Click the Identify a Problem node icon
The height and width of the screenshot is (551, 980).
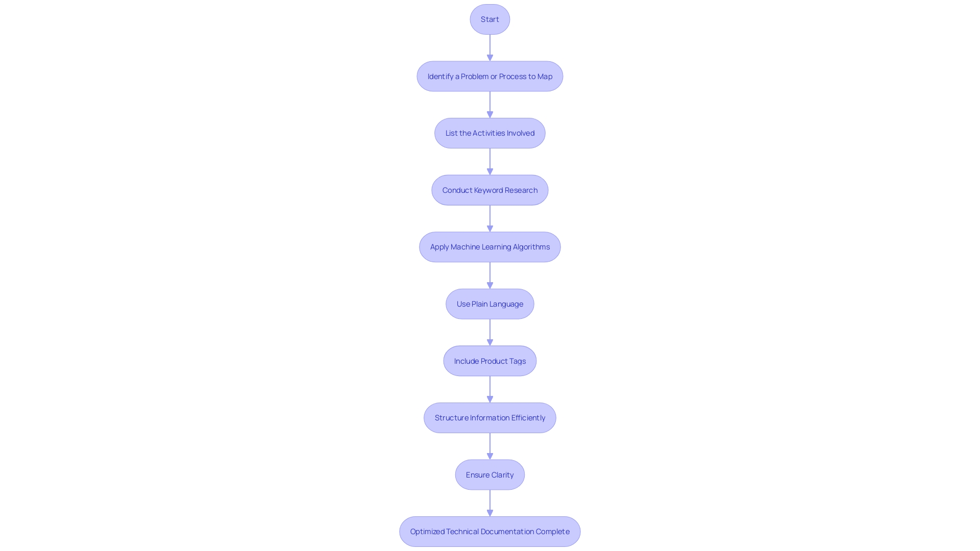tap(490, 76)
